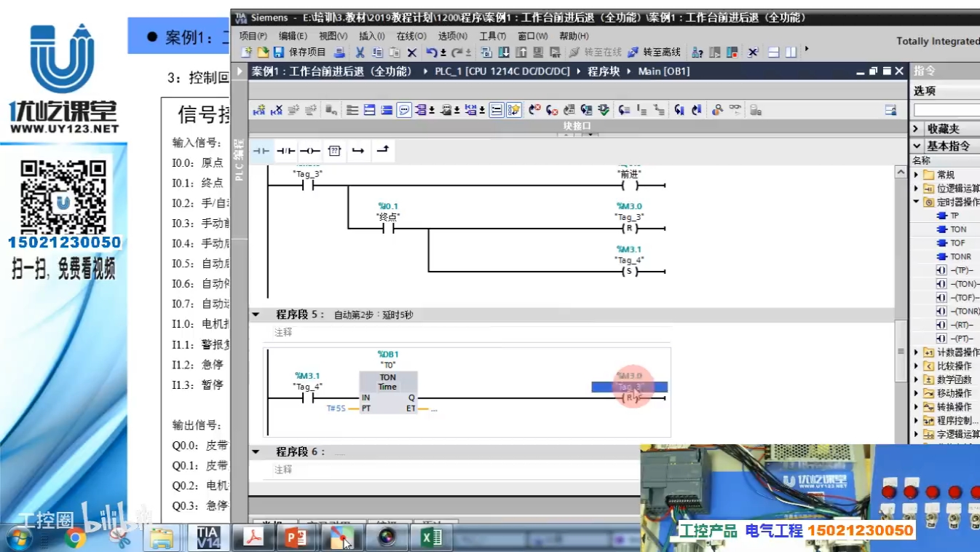Click the instruction search field under 选项

947,110
